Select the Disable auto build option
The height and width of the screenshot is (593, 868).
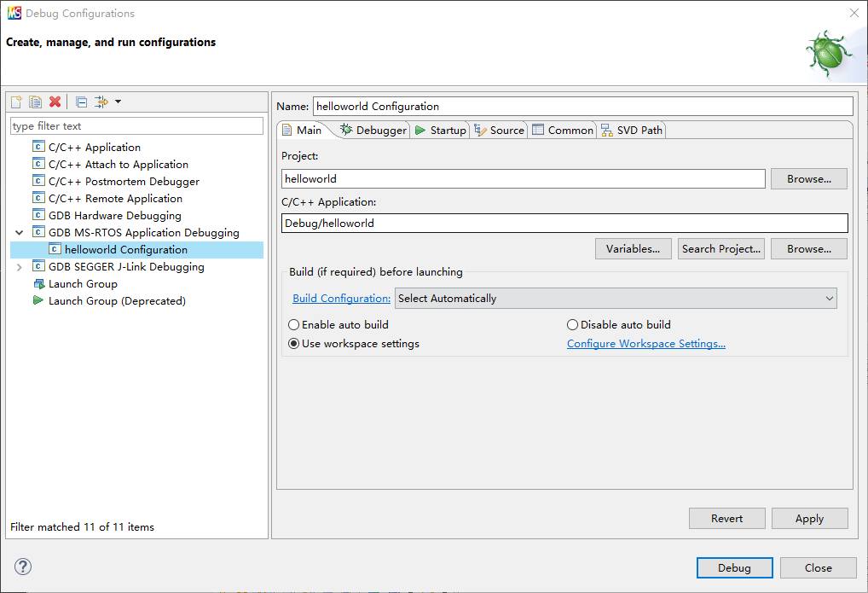click(x=573, y=325)
